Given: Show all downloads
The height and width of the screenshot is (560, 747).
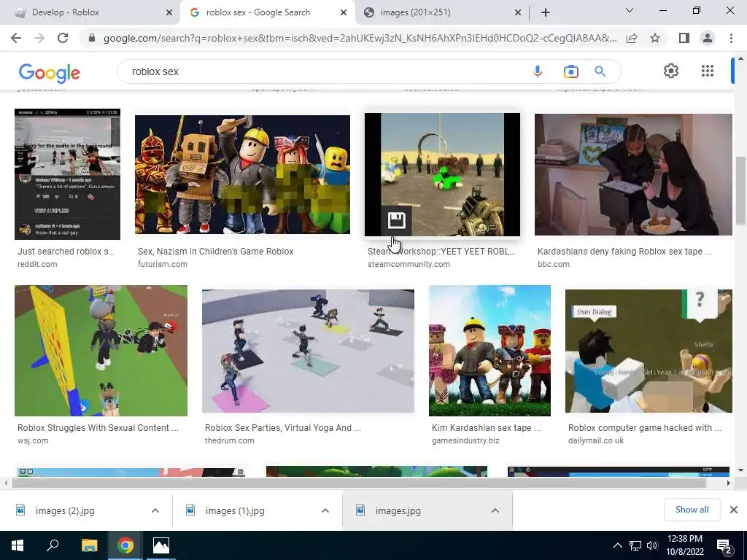Looking at the screenshot, I should 692,510.
